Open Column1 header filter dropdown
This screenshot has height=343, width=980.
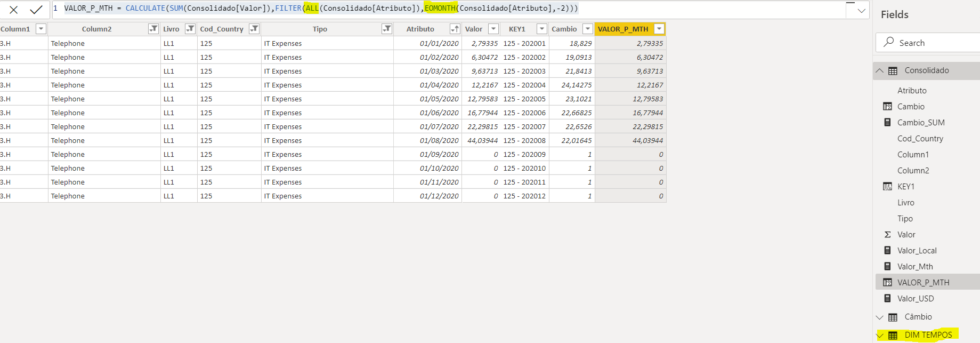coord(41,29)
